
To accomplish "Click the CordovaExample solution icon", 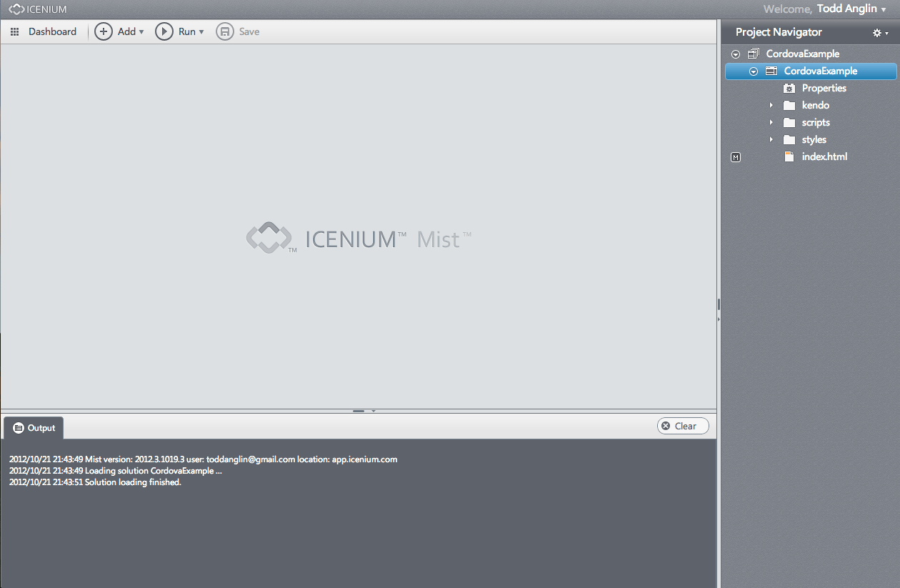I will click(x=753, y=54).
